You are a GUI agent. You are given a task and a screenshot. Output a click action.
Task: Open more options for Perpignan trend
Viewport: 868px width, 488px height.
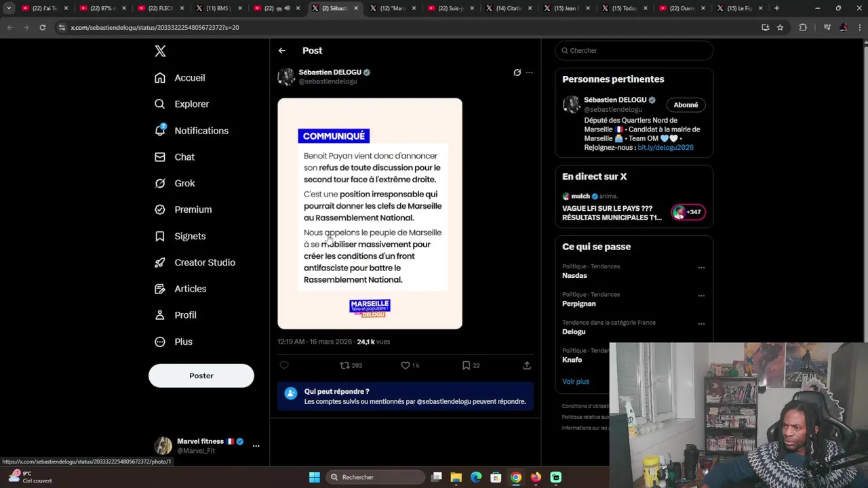click(701, 296)
